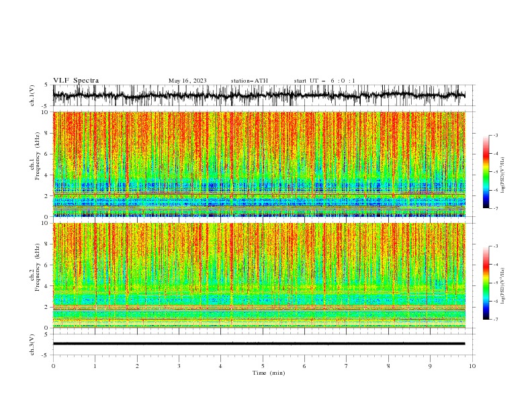Click the upper 'log(PSD)(V²/Hz)' colorbar label
Viewport: 532px width, 411px height.
click(x=503, y=175)
